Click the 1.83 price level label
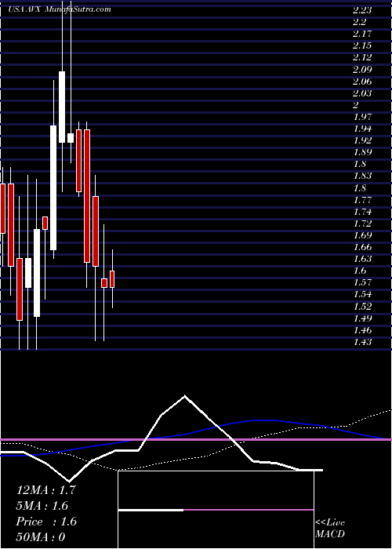 (362, 176)
